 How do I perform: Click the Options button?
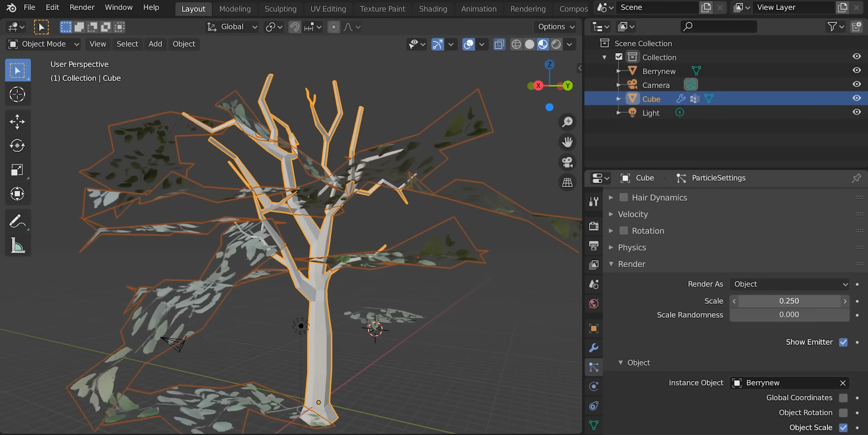555,26
